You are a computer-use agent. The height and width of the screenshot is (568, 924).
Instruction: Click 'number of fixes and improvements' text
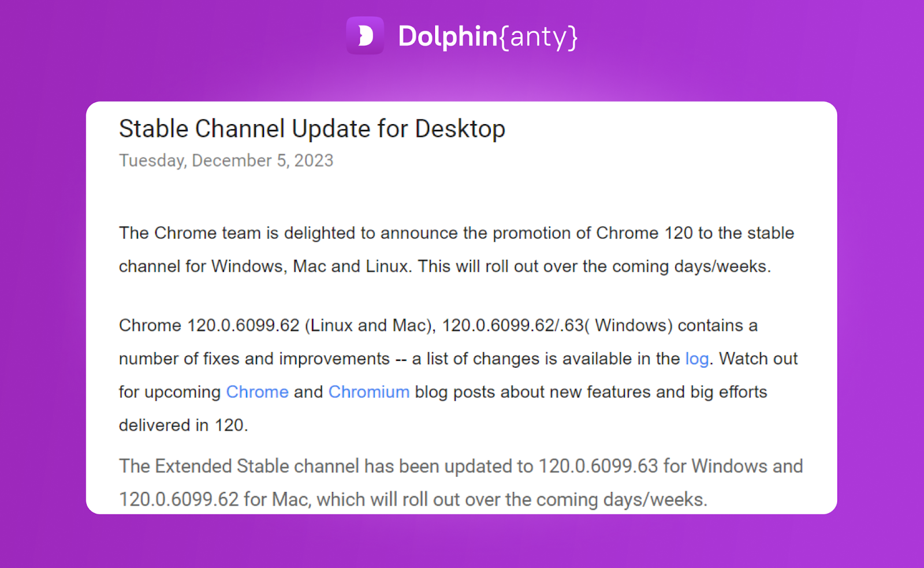click(254, 358)
